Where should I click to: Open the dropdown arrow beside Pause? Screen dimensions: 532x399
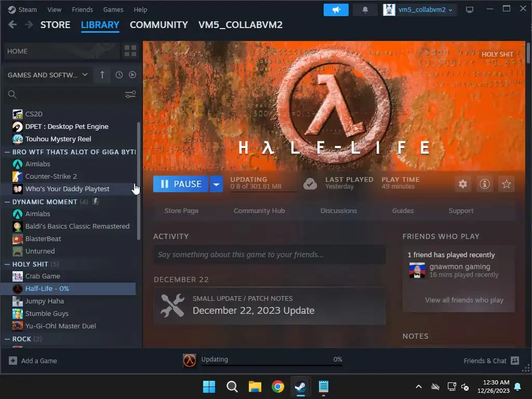(216, 184)
